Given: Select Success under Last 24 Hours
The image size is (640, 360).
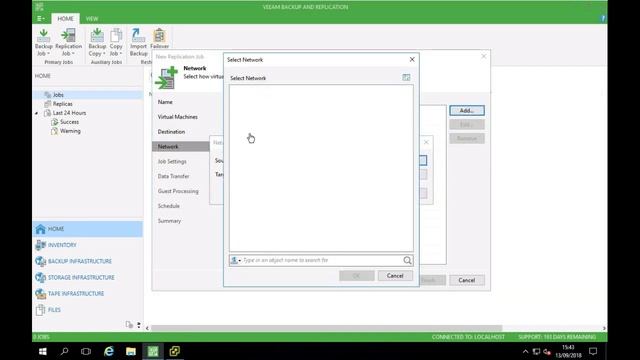Looking at the screenshot, I should 69,122.
